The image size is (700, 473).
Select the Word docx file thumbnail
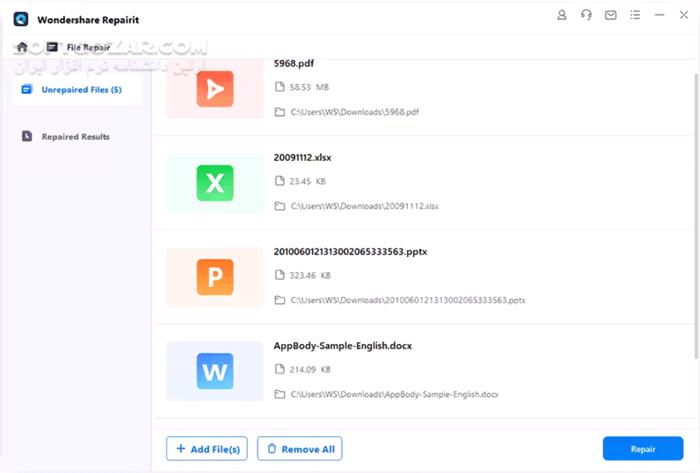point(215,371)
